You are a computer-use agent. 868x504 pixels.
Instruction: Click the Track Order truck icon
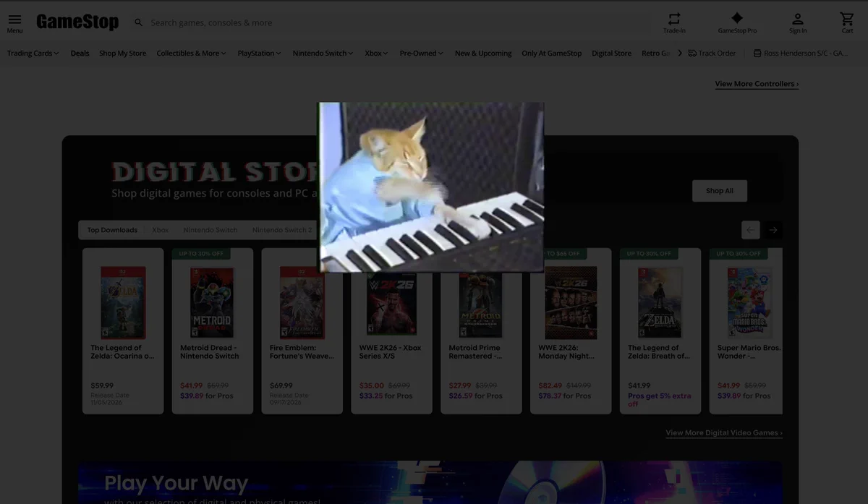pyautogui.click(x=692, y=53)
